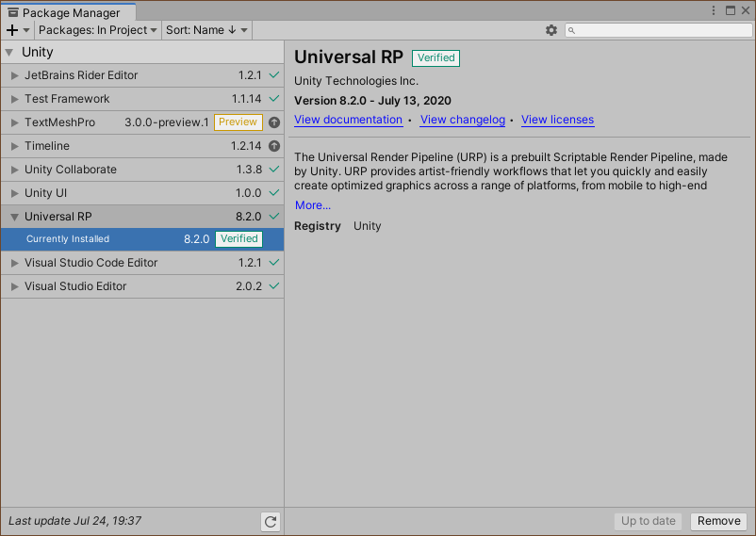The height and width of the screenshot is (536, 756).
Task: Click in the package search field
Action: coord(659,30)
